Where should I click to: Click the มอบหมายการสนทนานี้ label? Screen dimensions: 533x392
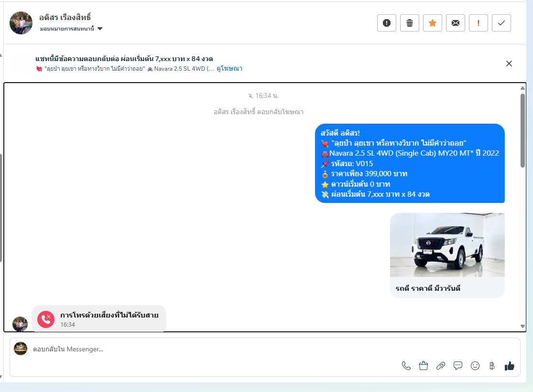pyautogui.click(x=67, y=29)
